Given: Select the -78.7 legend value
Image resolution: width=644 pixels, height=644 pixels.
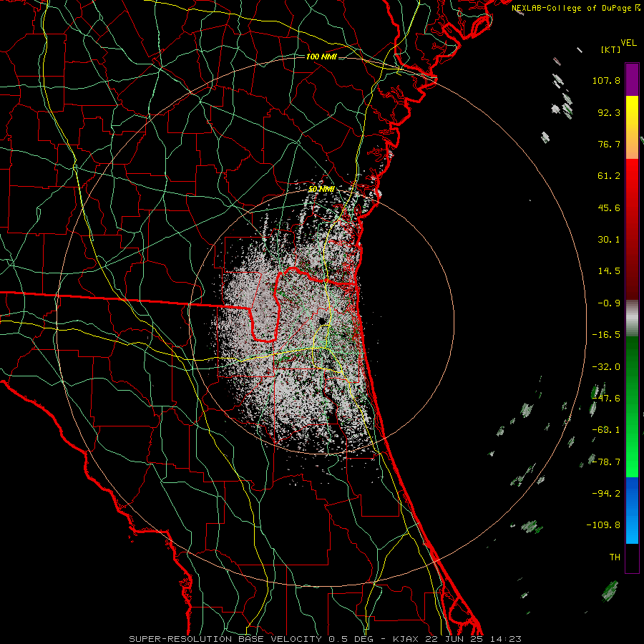Looking at the screenshot, I should pyautogui.click(x=606, y=462).
